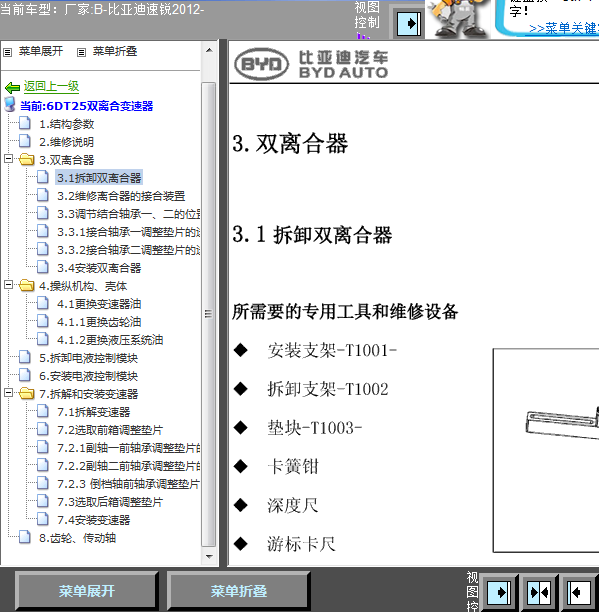Open 4.1更换变速器油 item

pyautogui.click(x=99, y=304)
